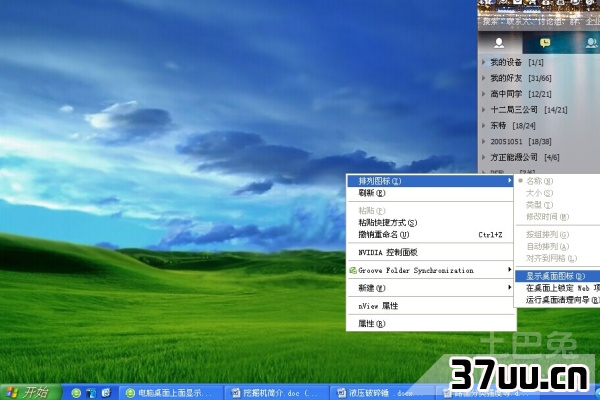Switch to 挖掘机简介.doc taskbar window
The width and height of the screenshot is (600, 400).
click(x=276, y=393)
